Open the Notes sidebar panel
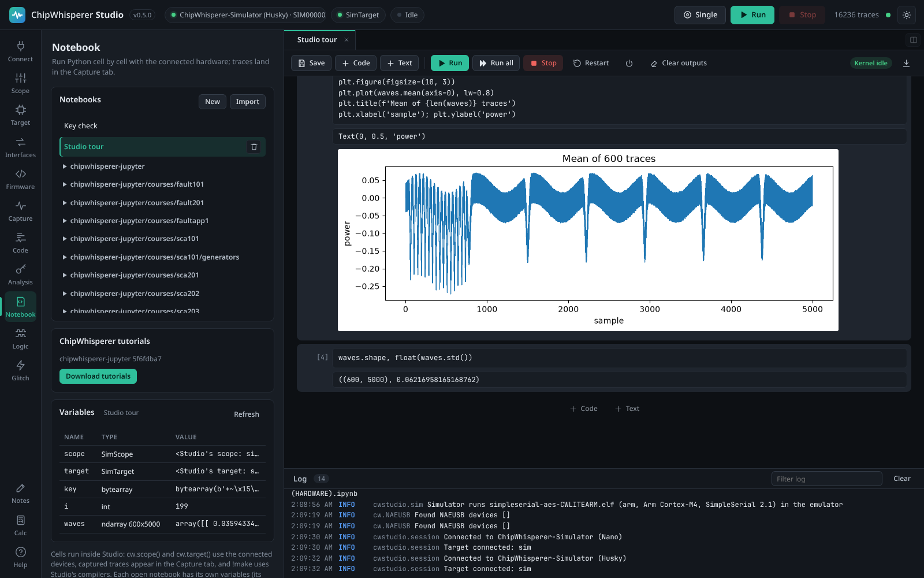Image resolution: width=924 pixels, height=578 pixels. pos(20,493)
